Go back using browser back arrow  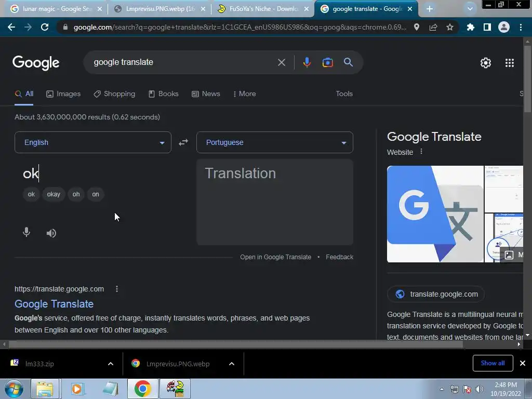(11, 27)
